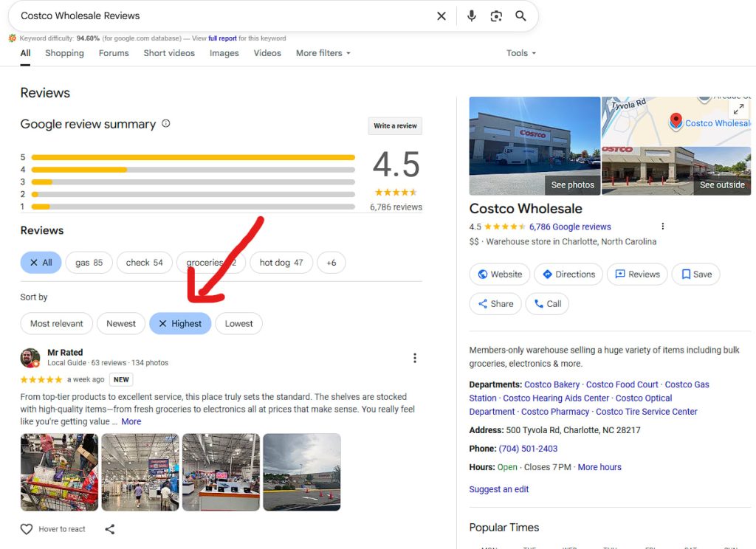Filter reviews by the check 54 chip
The image size is (756, 549).
[145, 263]
